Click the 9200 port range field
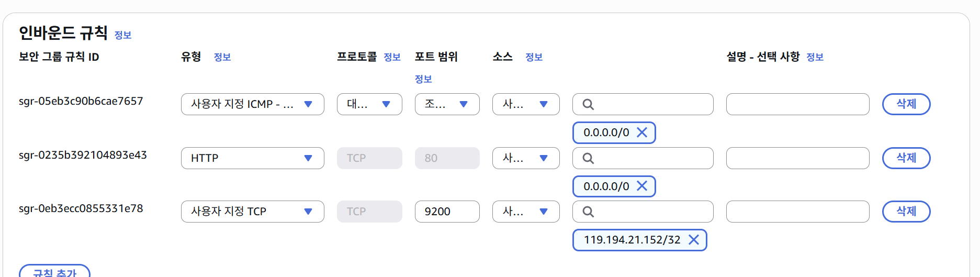The width and height of the screenshot is (980, 277). click(x=447, y=212)
